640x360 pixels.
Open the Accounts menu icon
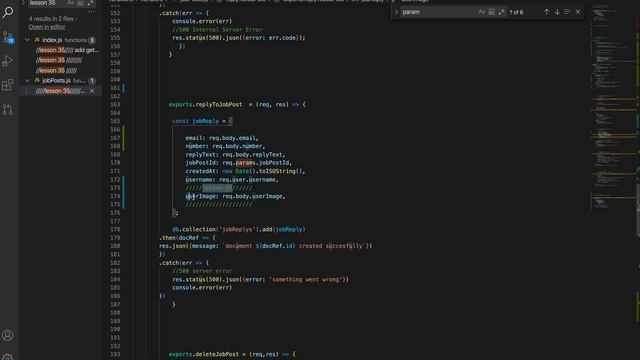(x=8, y=336)
